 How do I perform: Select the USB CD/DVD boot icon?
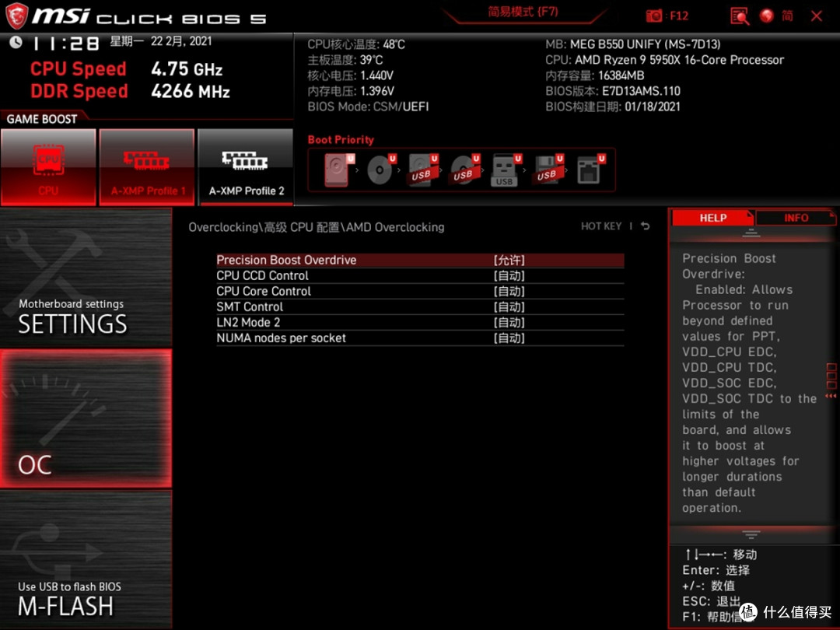pyautogui.click(x=464, y=170)
